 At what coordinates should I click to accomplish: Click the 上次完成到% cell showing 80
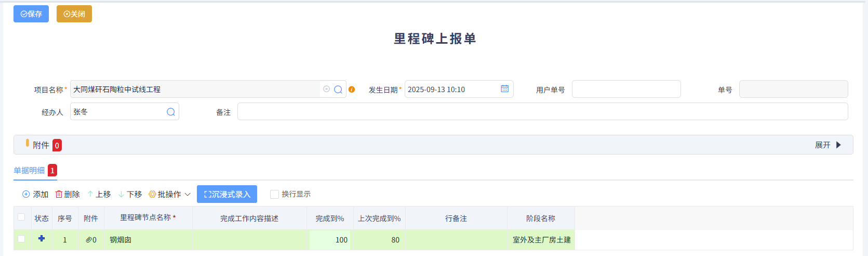click(379, 240)
